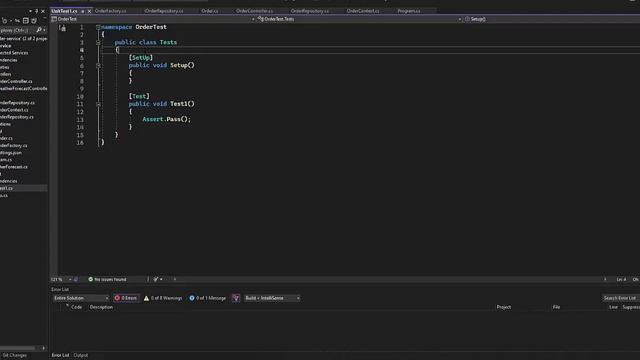Toggle the 0 of 8 Warnings filter
The image size is (640, 360).
click(163, 298)
